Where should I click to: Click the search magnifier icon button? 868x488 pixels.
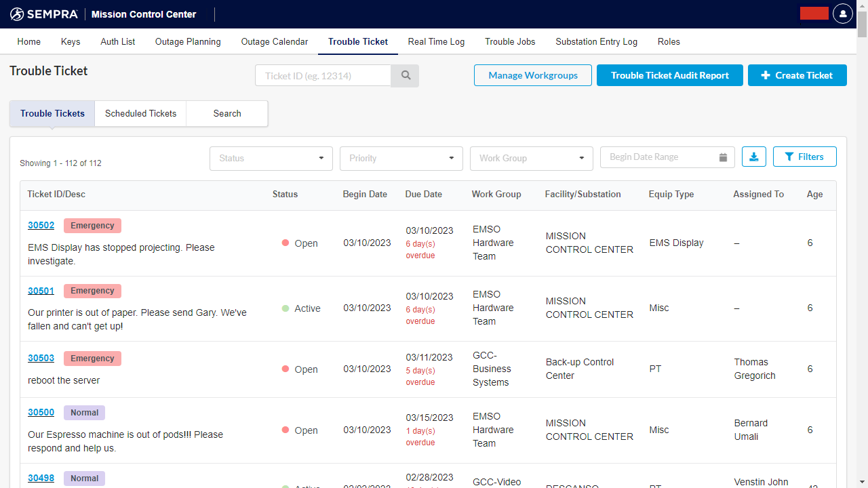pos(406,76)
